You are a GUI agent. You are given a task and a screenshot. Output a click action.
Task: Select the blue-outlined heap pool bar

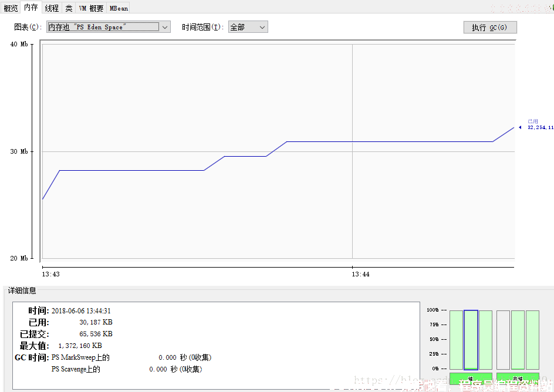pyautogui.click(x=471, y=340)
